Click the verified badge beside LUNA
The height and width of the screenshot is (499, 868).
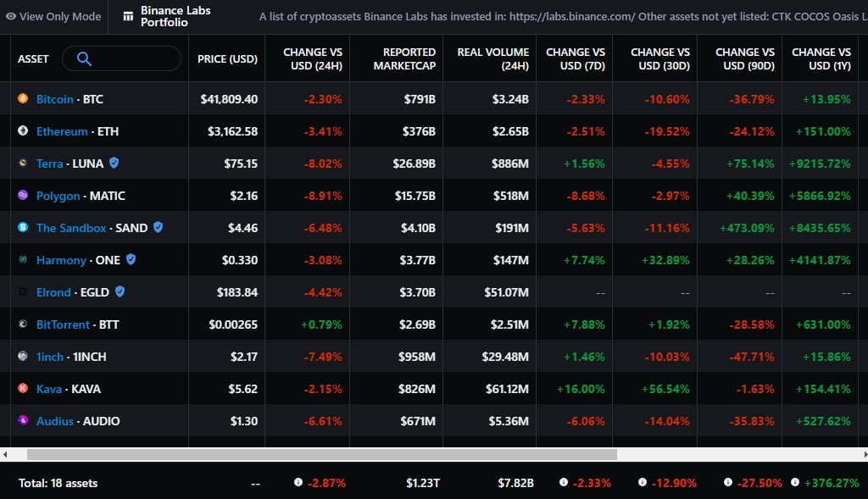114,163
